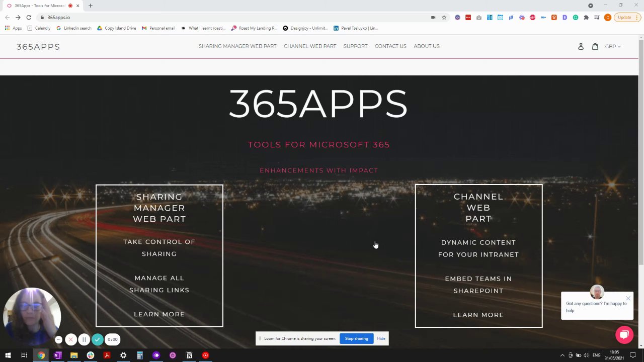Show hidden system tray icons
The height and width of the screenshot is (362, 644).
pos(562,355)
